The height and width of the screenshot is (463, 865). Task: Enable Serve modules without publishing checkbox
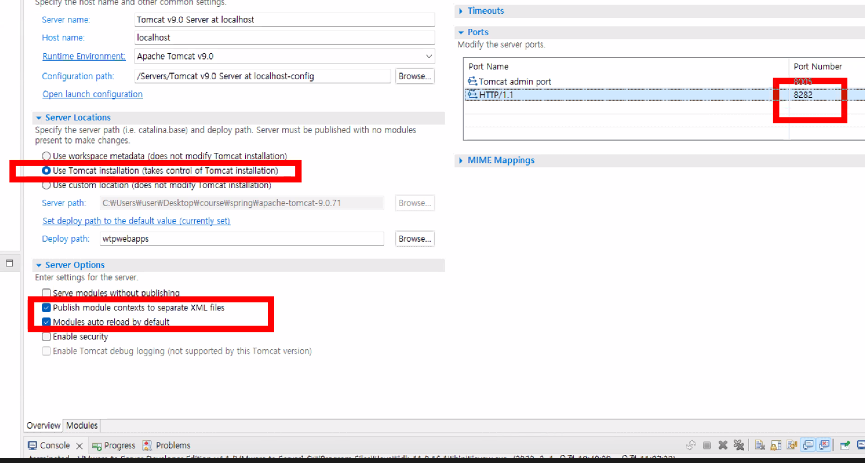click(47, 292)
